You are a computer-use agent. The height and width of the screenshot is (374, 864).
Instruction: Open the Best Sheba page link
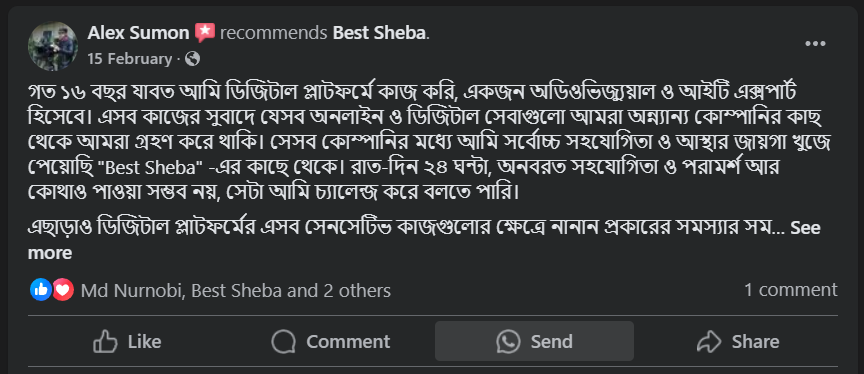pos(380,33)
